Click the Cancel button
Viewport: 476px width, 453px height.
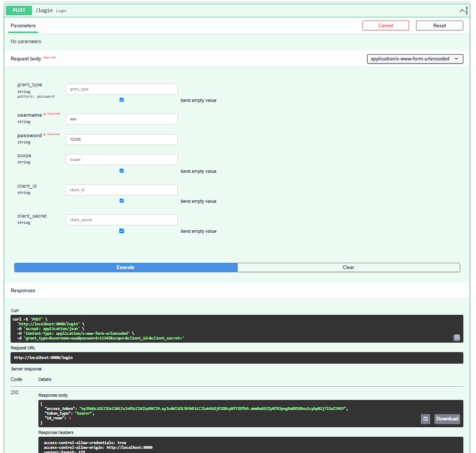pyautogui.click(x=386, y=26)
